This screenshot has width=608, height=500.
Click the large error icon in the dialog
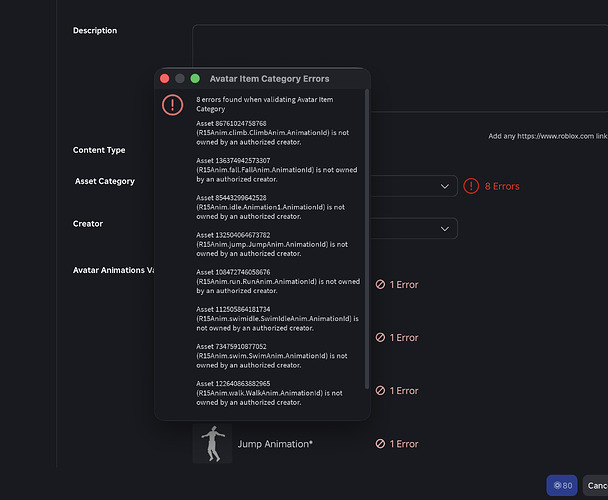pyautogui.click(x=173, y=105)
